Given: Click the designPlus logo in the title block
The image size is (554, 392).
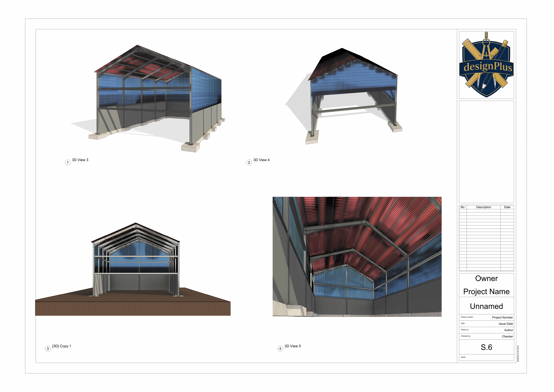Looking at the screenshot, I should point(486,65).
